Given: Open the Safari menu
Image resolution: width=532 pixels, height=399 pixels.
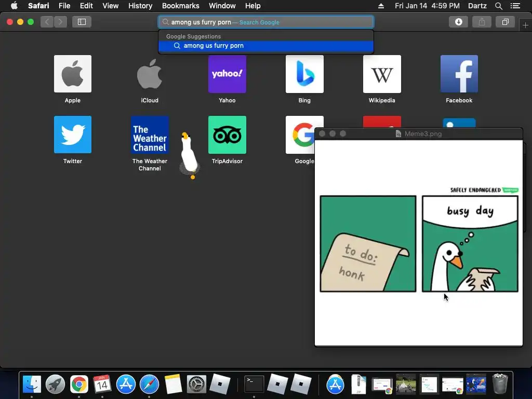Looking at the screenshot, I should (x=38, y=6).
